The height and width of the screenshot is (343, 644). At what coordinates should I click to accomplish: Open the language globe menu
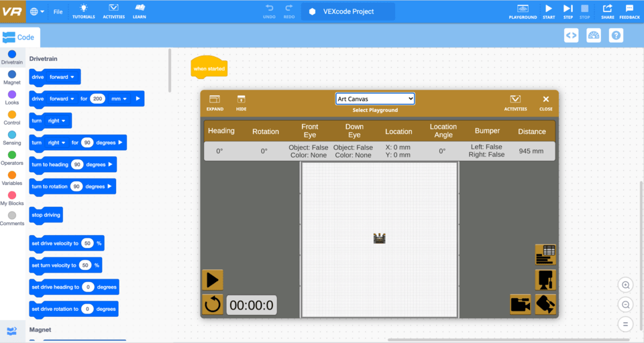(x=37, y=11)
